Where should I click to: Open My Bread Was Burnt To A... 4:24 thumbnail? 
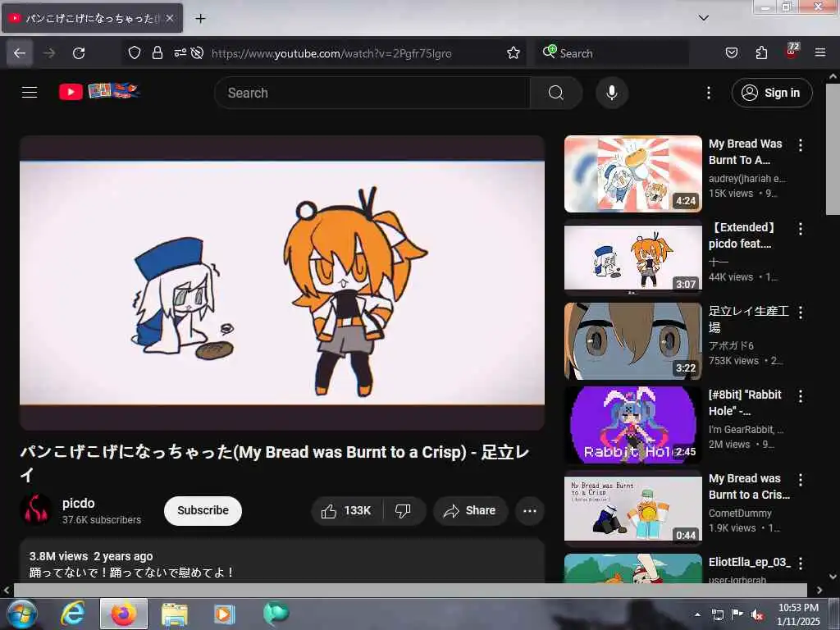[633, 174]
